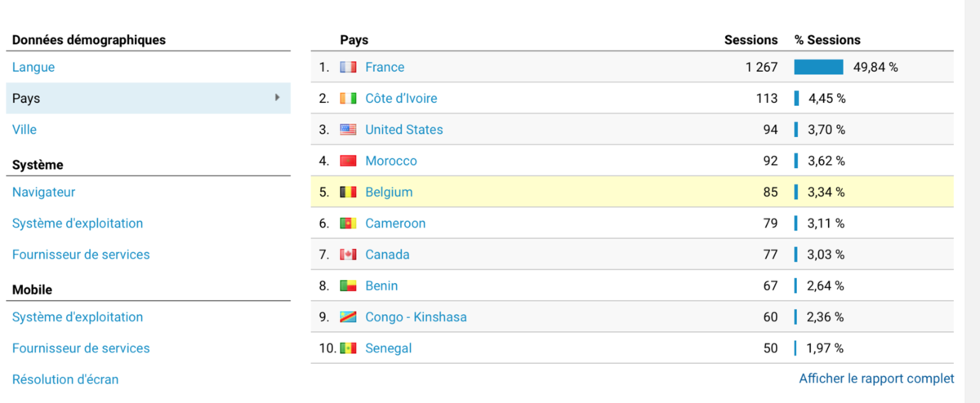Select Ville in demographic menu
The image size is (980, 403).
24,129
